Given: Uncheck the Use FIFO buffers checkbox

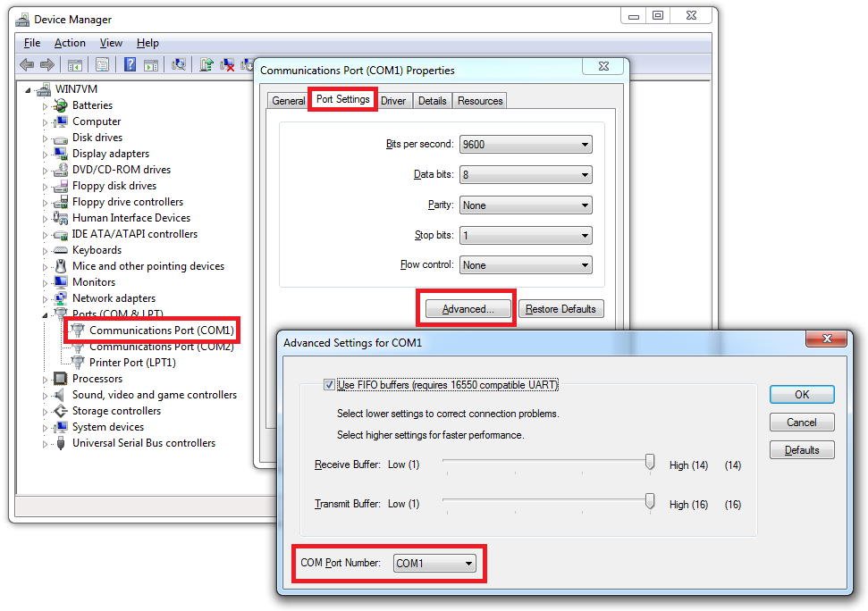Looking at the screenshot, I should pyautogui.click(x=329, y=385).
